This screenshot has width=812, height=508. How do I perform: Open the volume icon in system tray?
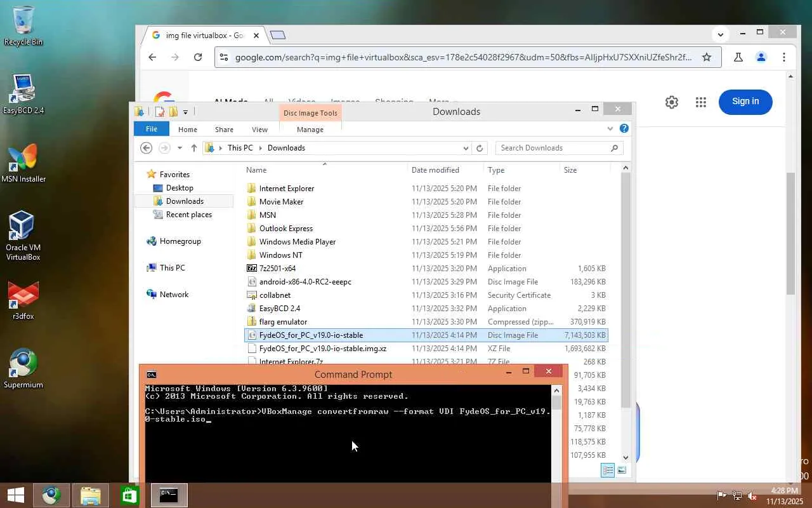pyautogui.click(x=752, y=495)
